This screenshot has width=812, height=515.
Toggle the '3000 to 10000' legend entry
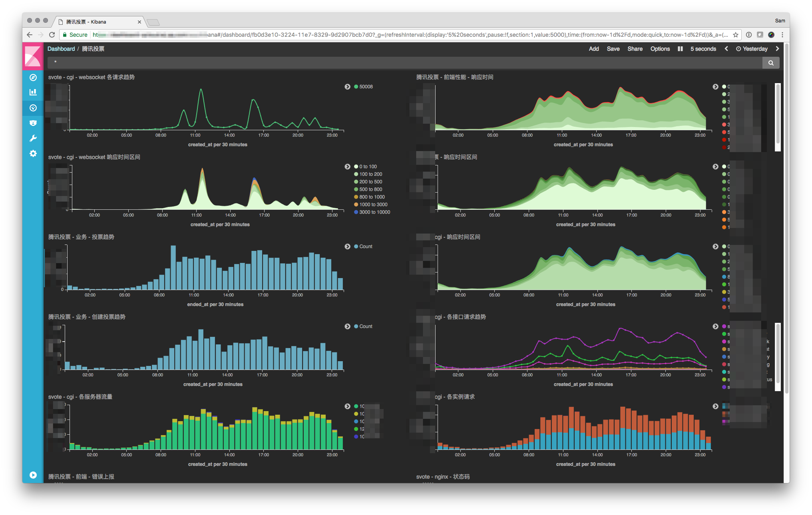(374, 212)
